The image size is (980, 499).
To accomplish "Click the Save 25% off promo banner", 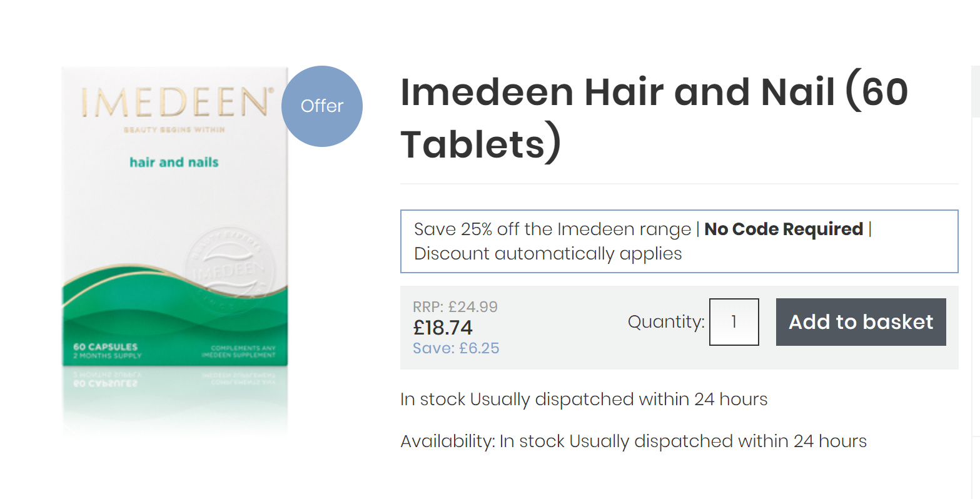I will pyautogui.click(x=679, y=241).
